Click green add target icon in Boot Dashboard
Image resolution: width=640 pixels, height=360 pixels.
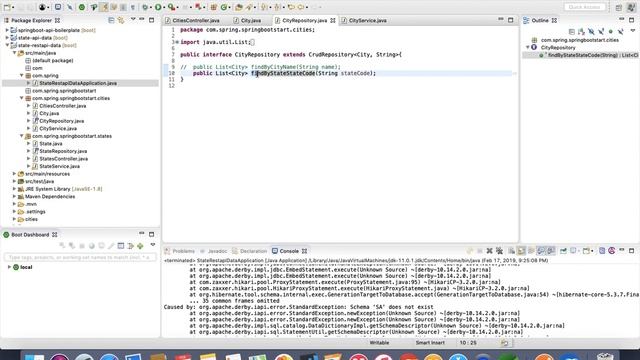click(140, 246)
